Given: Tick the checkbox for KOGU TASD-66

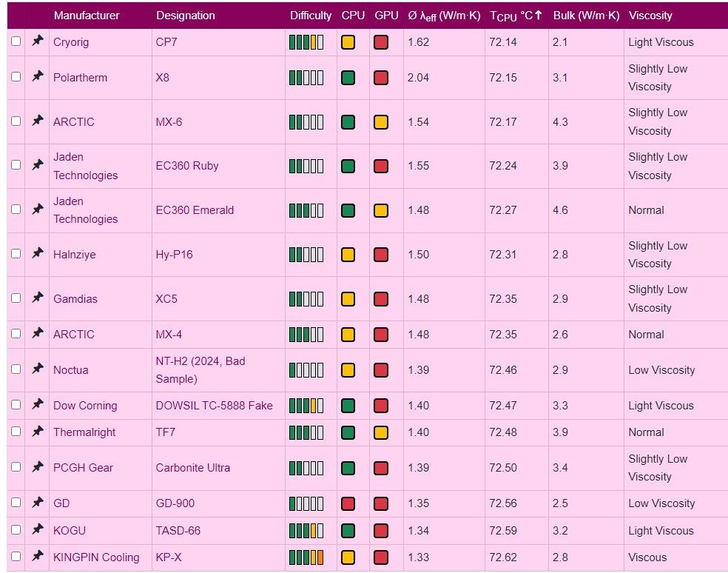Looking at the screenshot, I should (x=16, y=530).
